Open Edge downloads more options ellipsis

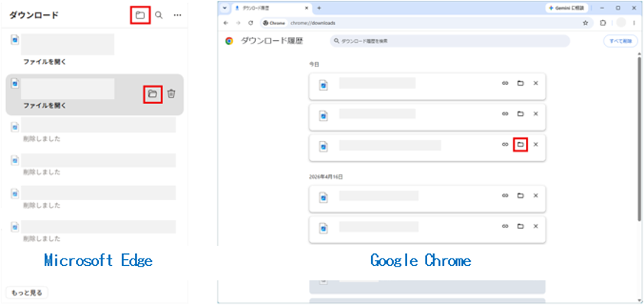178,16
